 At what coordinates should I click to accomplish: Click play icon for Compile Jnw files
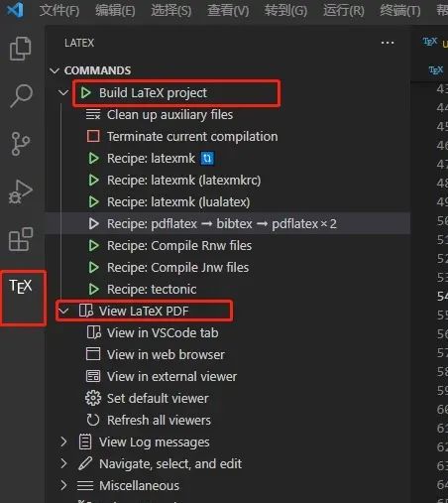(x=94, y=267)
